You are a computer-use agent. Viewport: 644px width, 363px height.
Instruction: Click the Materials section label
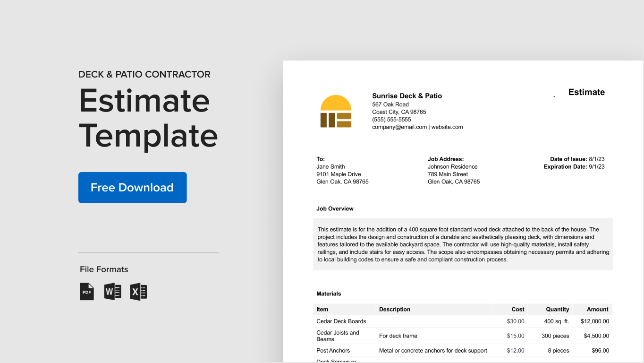click(329, 294)
